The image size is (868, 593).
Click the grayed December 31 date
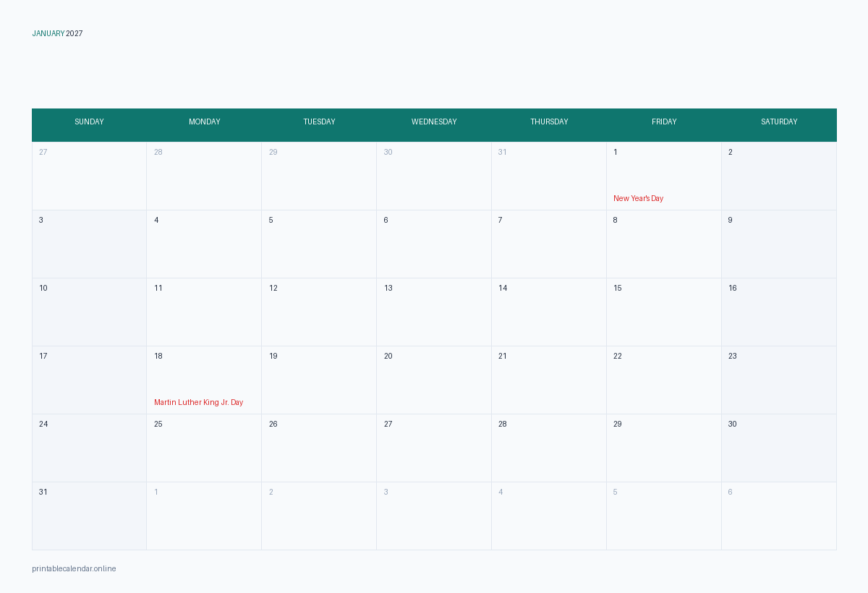(503, 153)
